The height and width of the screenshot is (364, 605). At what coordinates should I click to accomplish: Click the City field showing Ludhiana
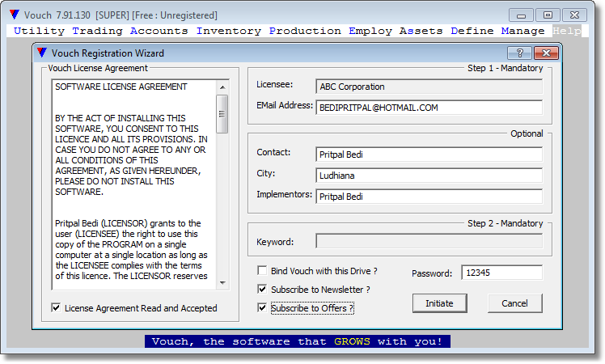pyautogui.click(x=429, y=176)
